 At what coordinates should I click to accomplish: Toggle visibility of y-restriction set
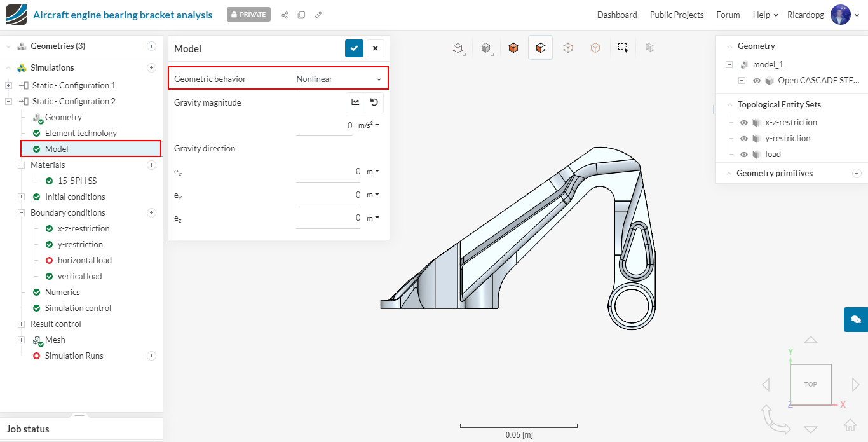coord(744,139)
